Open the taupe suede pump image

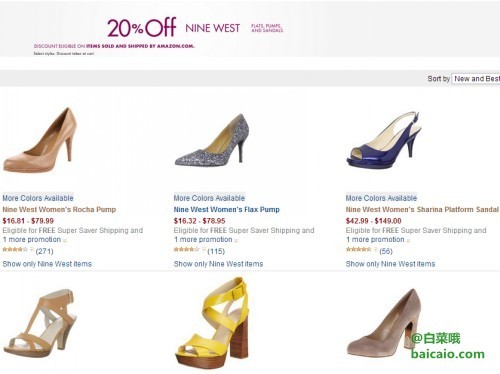(383, 322)
